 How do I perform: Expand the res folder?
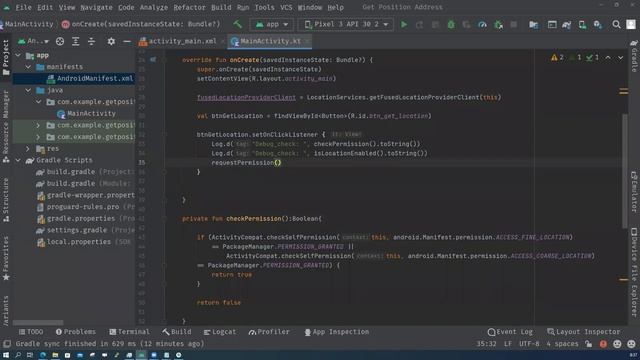[x=28, y=149]
